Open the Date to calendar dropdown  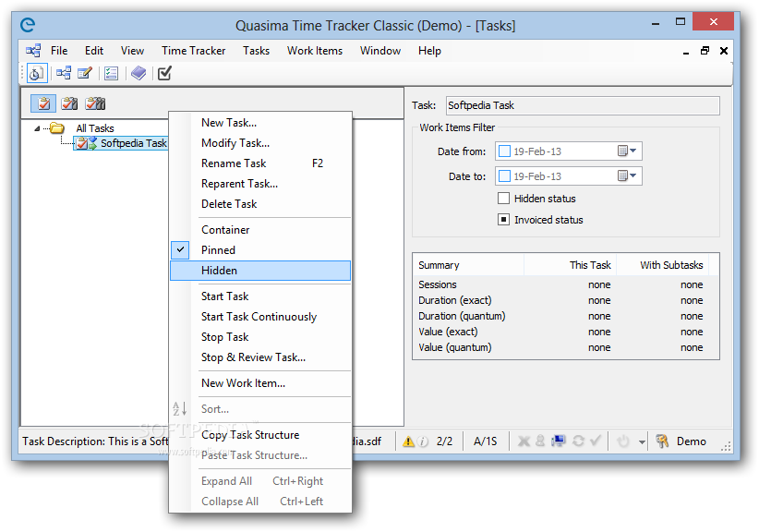[627, 175]
